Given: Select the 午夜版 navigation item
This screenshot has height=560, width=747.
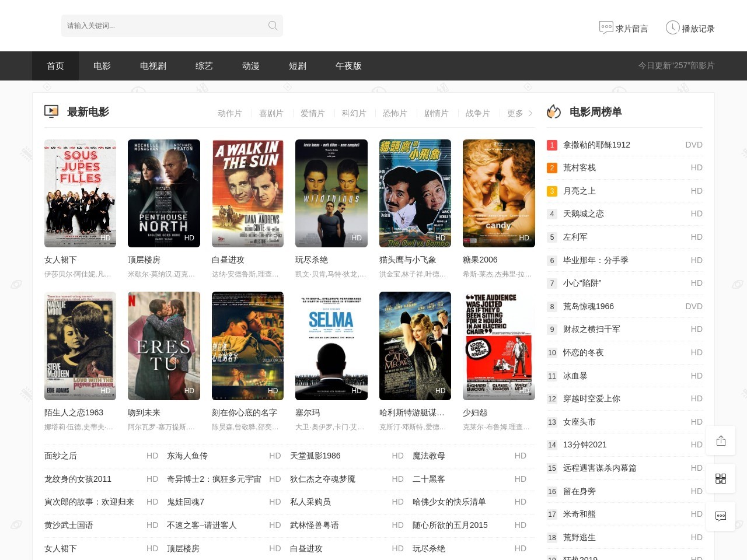Looking at the screenshot, I should pos(348,66).
